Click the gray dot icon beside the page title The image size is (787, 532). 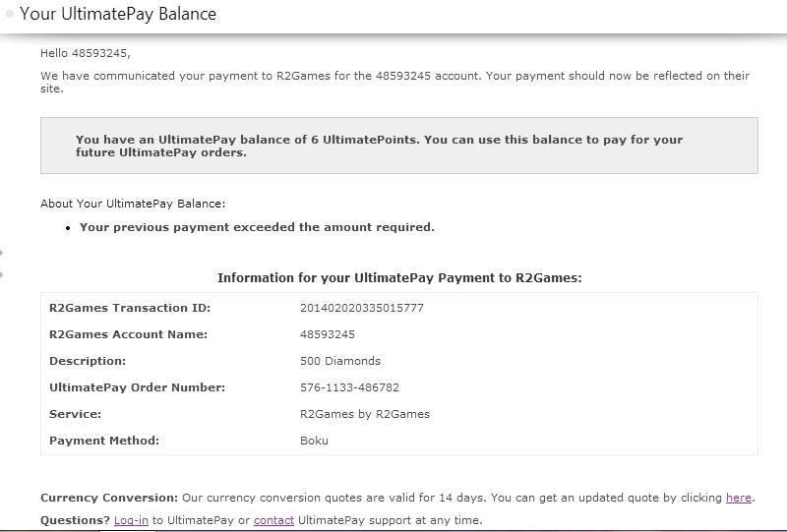tap(10, 14)
